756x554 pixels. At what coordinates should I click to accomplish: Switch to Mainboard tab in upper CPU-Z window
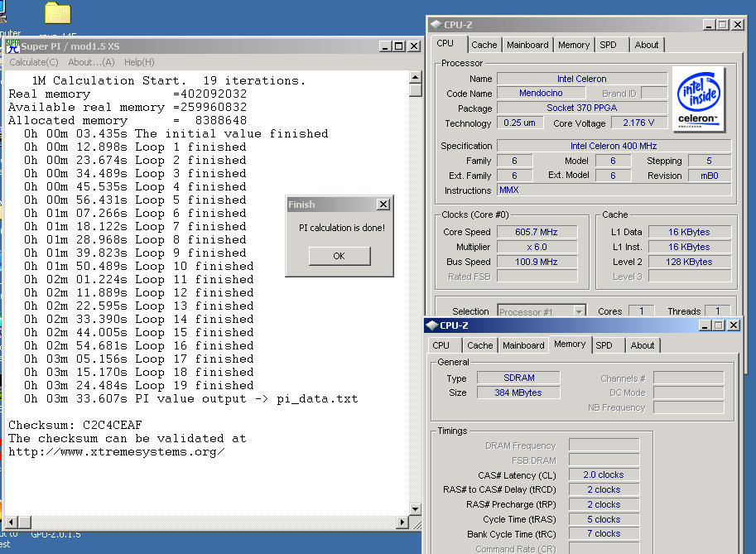pos(527,45)
